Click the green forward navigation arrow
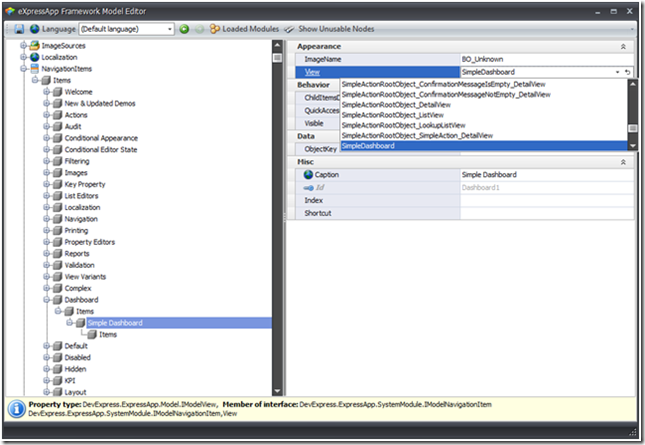The width and height of the screenshot is (645, 445). 184,29
